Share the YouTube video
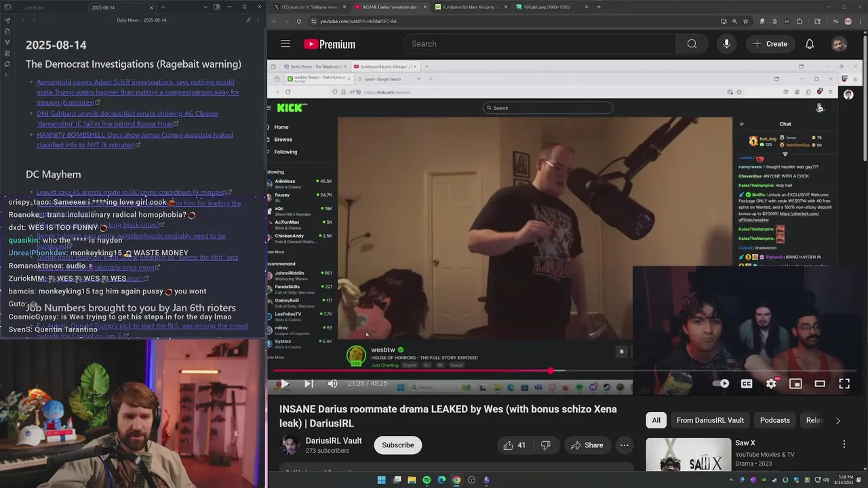868x488 pixels. click(587, 445)
